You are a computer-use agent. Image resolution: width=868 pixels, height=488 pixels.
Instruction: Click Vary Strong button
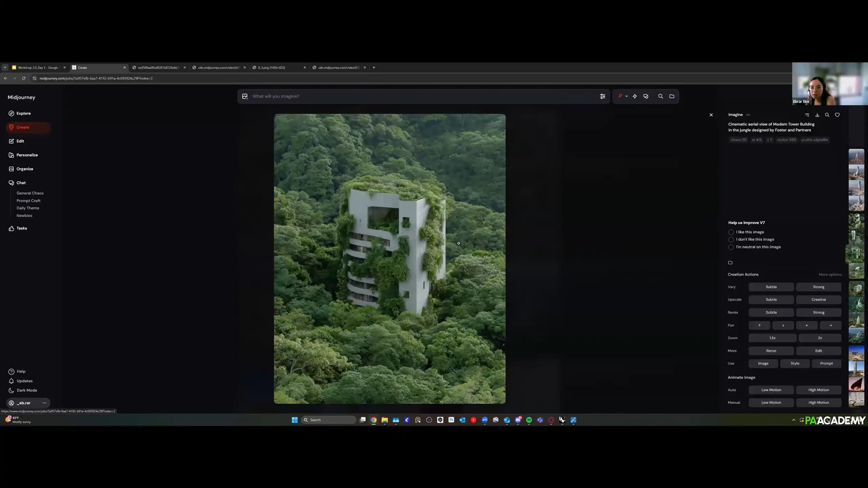(x=818, y=287)
